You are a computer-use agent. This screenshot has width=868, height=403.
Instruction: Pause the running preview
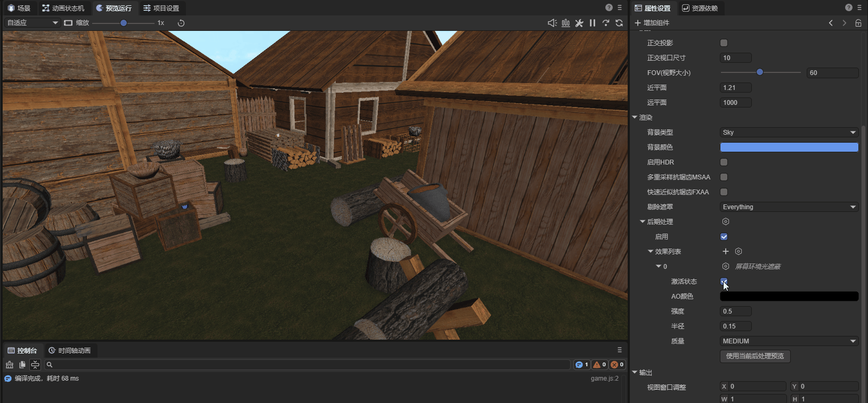[593, 23]
